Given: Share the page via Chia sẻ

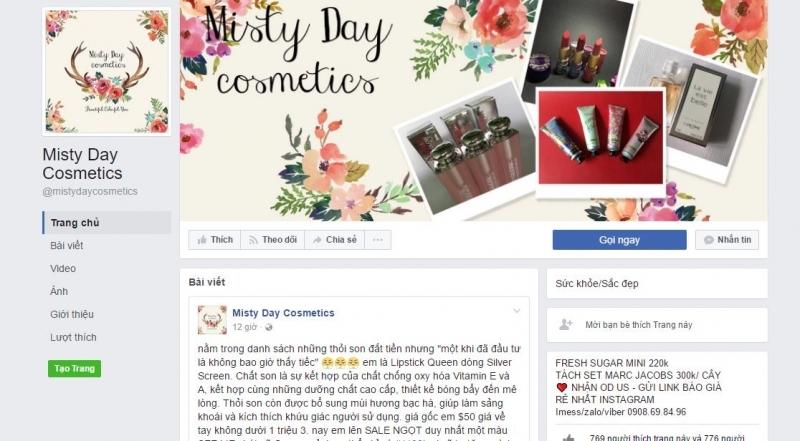Looking at the screenshot, I should tap(335, 240).
